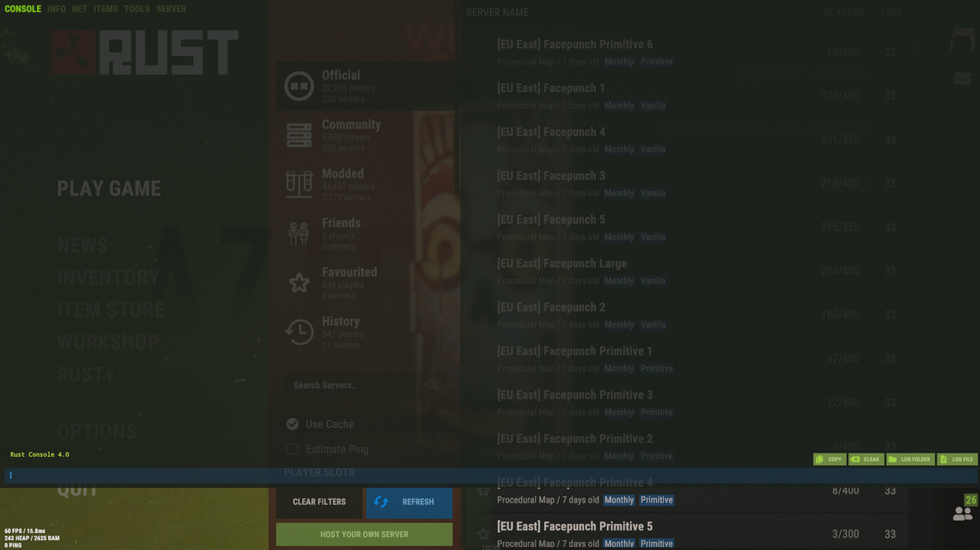Choose the Modded servers category icon
Screen dimensions: 980x550
(299, 185)
